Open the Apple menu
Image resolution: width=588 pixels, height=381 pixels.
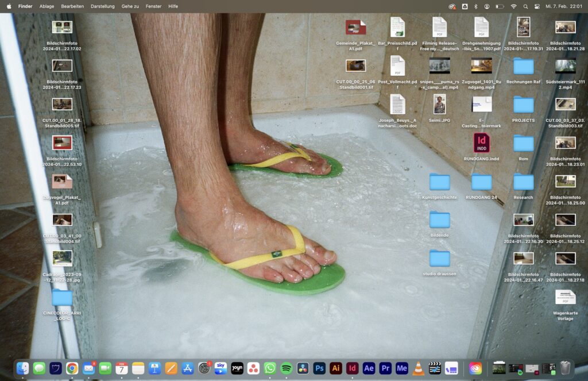point(9,6)
